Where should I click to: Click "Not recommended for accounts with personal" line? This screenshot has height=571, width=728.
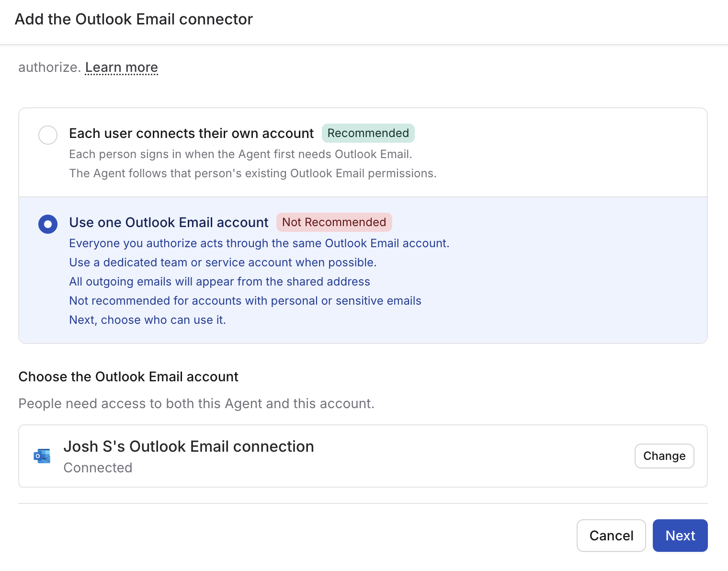point(245,301)
